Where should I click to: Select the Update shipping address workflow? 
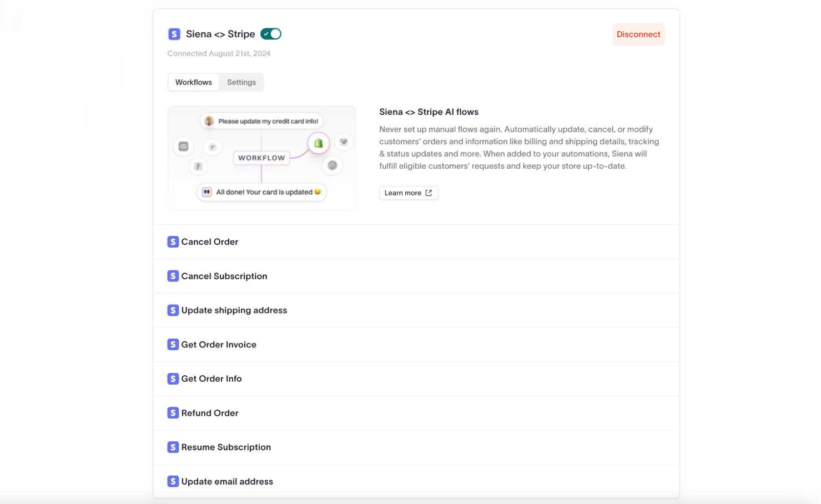416,310
